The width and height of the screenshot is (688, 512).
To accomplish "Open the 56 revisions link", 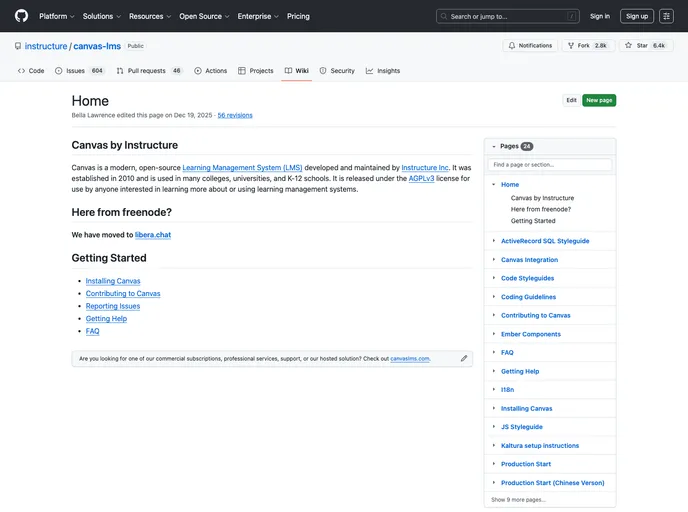I will click(x=235, y=115).
